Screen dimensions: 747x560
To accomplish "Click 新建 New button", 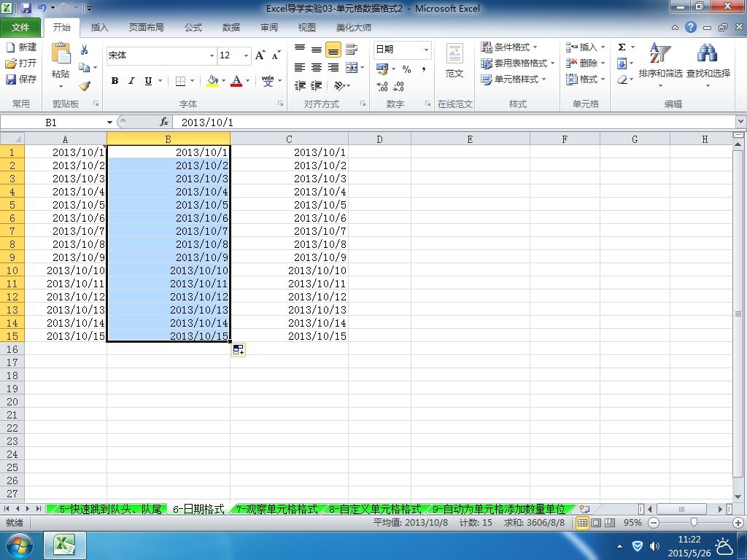I will point(21,47).
